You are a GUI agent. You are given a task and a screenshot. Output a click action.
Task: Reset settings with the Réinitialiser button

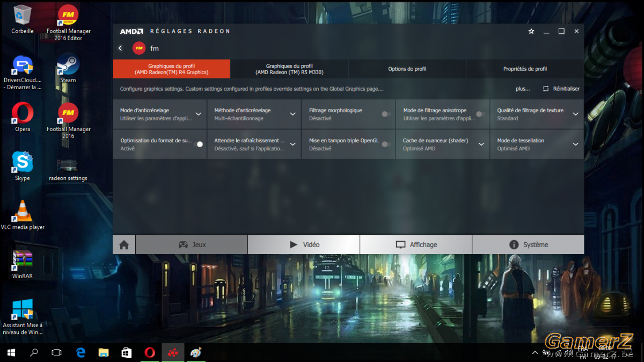(x=561, y=89)
